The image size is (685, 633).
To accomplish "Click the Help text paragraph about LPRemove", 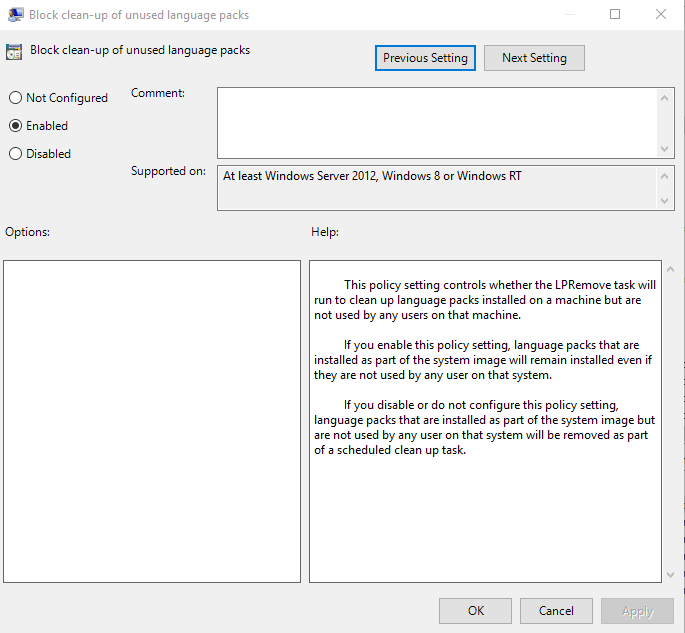I will coord(485,300).
